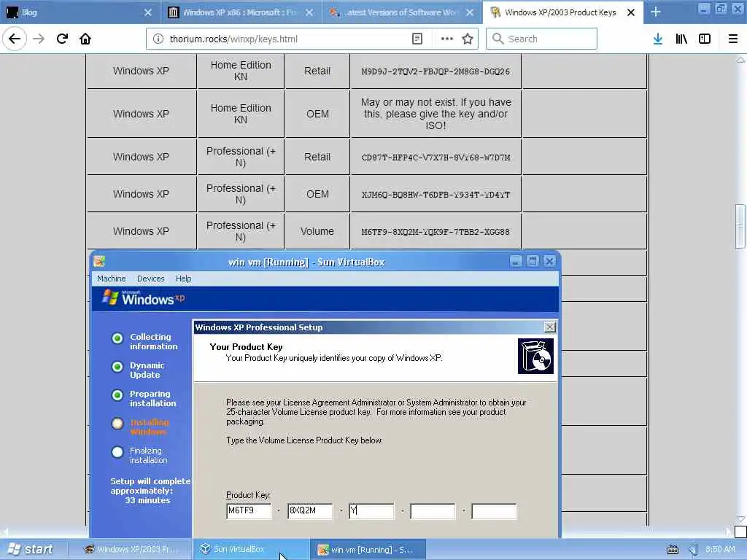Viewport: 747px width, 560px height.
Task: Click the keyboard icon in system tray
Action: pos(672,550)
